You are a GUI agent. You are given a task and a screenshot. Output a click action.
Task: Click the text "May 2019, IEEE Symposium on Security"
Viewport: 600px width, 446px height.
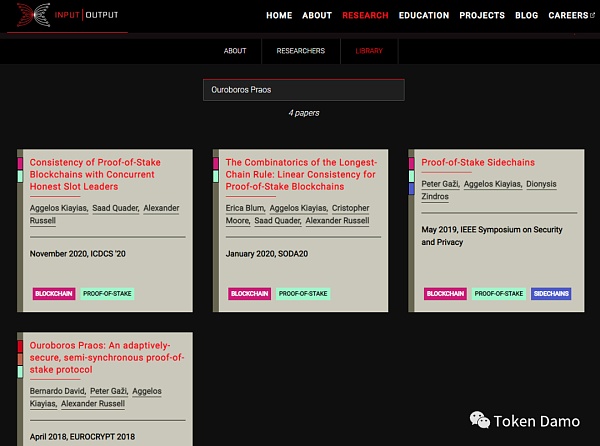point(492,230)
